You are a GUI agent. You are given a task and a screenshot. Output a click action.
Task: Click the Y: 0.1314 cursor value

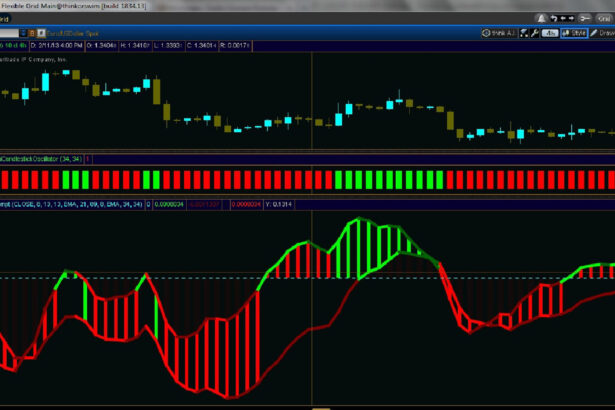279,204
